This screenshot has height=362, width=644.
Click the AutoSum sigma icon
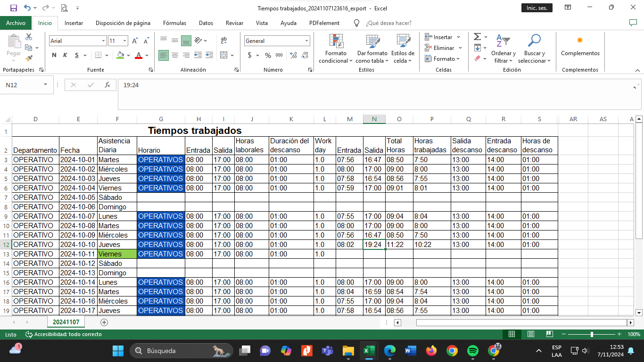pos(477,37)
